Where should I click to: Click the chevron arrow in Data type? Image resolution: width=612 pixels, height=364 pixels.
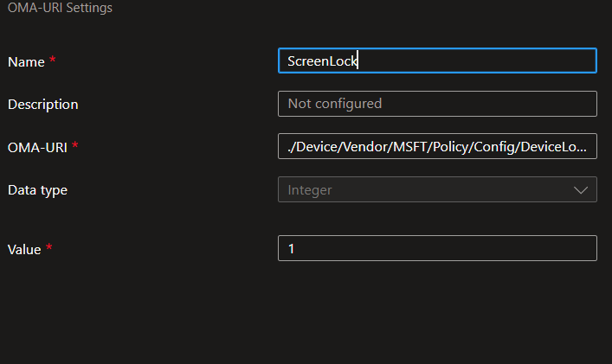(x=581, y=190)
